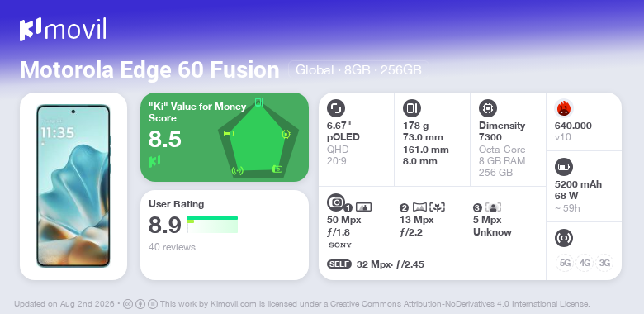Select the 4G network badge
The height and width of the screenshot is (314, 644).
coord(585,263)
